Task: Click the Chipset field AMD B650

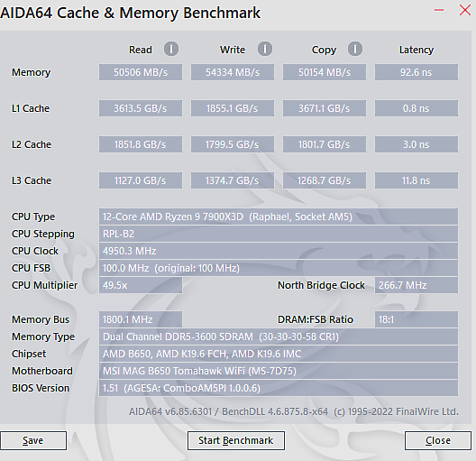Action: 279,354
